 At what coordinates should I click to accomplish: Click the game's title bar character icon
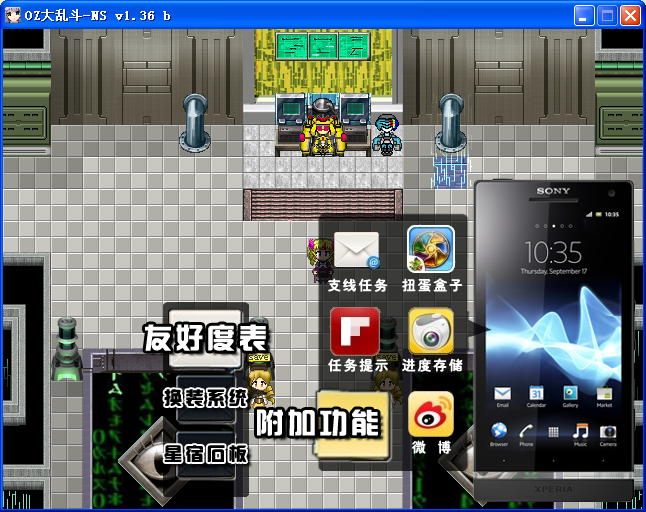(12, 15)
